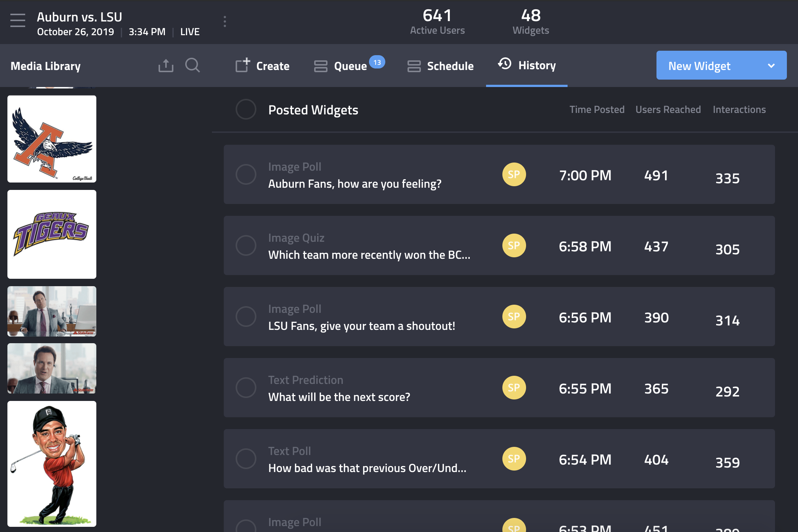Check the Image Quiz widget row
The width and height of the screenshot is (798, 532).
tap(246, 245)
